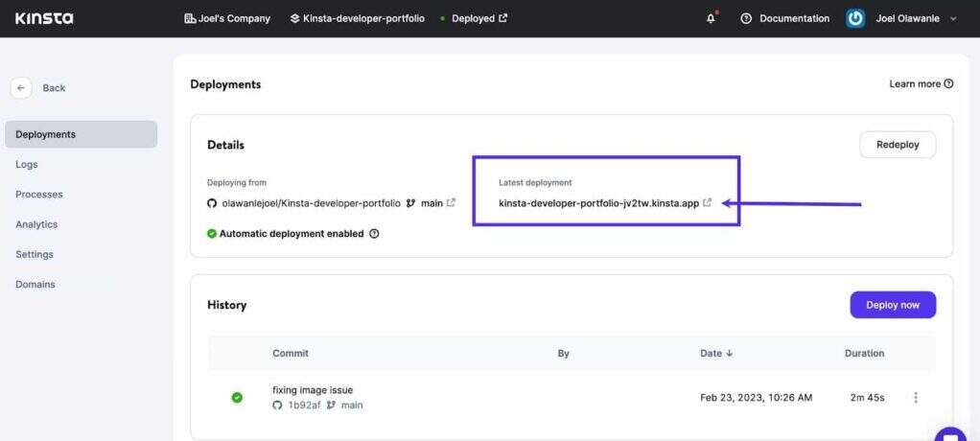This screenshot has width=980, height=441.
Task: Expand the Joel Olawanle user dropdown
Action: click(952, 18)
